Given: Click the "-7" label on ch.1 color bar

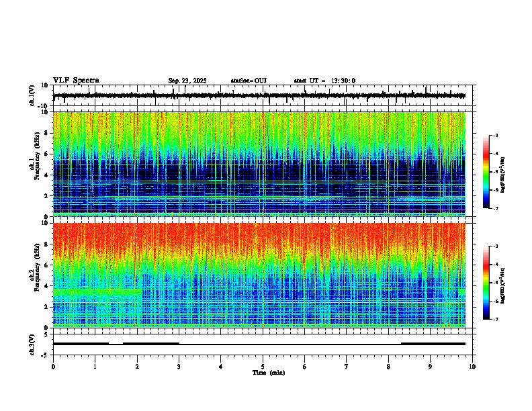Looking at the screenshot, I should click(495, 208).
